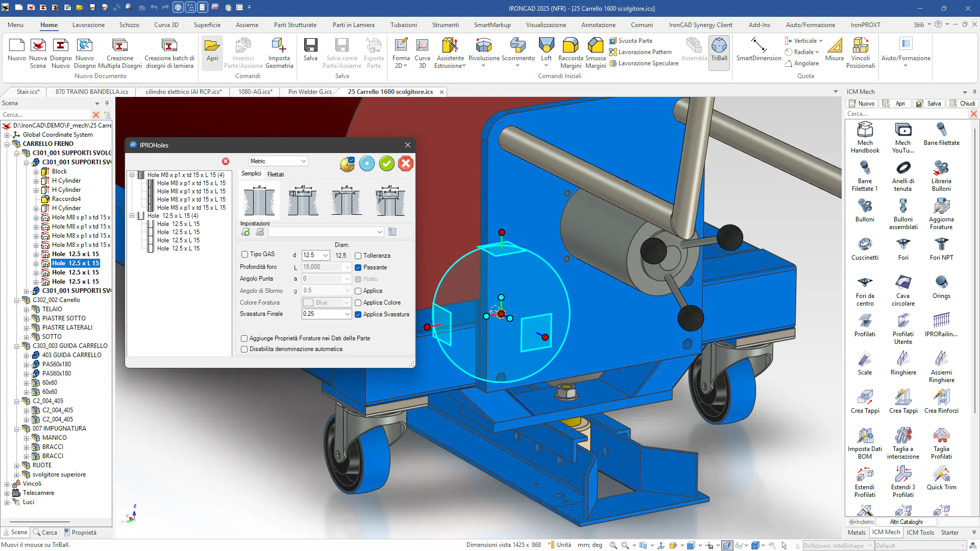
Task: Click the red cancel X in IPROHoles
Action: click(x=406, y=164)
